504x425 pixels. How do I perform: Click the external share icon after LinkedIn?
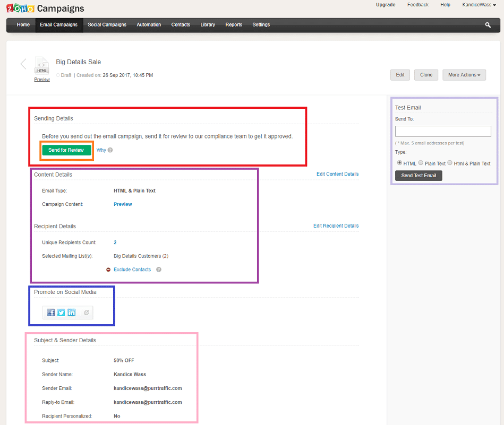point(87,312)
